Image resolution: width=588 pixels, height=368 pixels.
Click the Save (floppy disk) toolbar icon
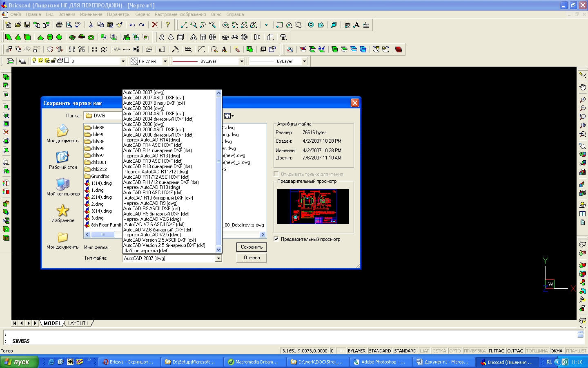tap(27, 25)
